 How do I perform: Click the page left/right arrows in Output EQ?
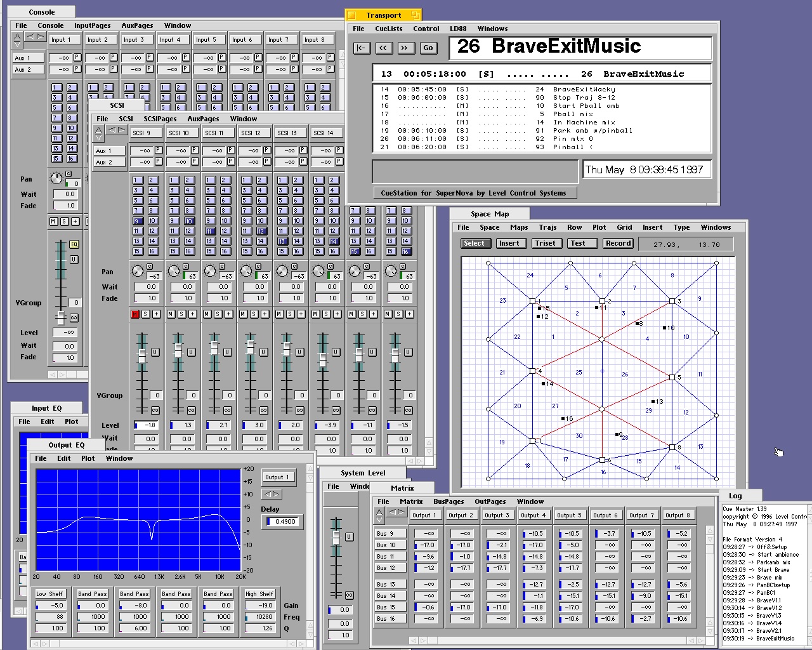[272, 494]
